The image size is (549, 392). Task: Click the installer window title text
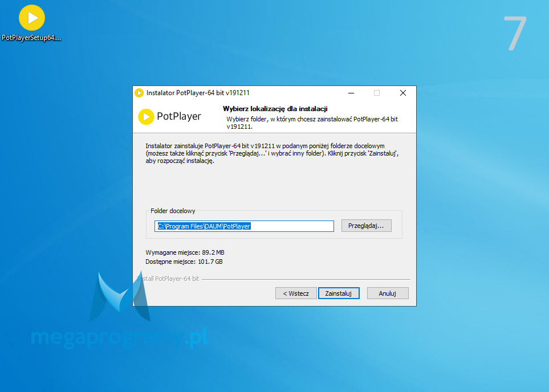[x=198, y=93]
